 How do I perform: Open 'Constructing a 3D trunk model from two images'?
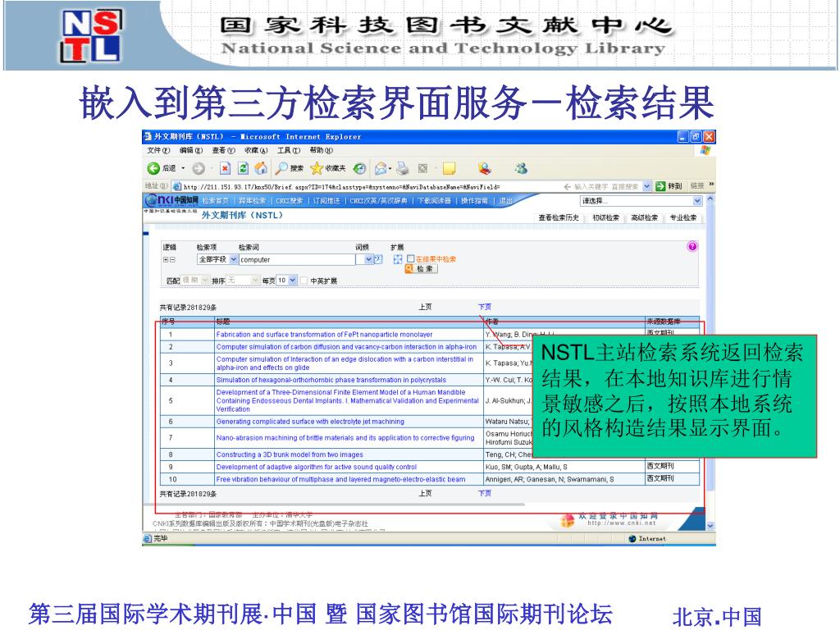coord(290,454)
